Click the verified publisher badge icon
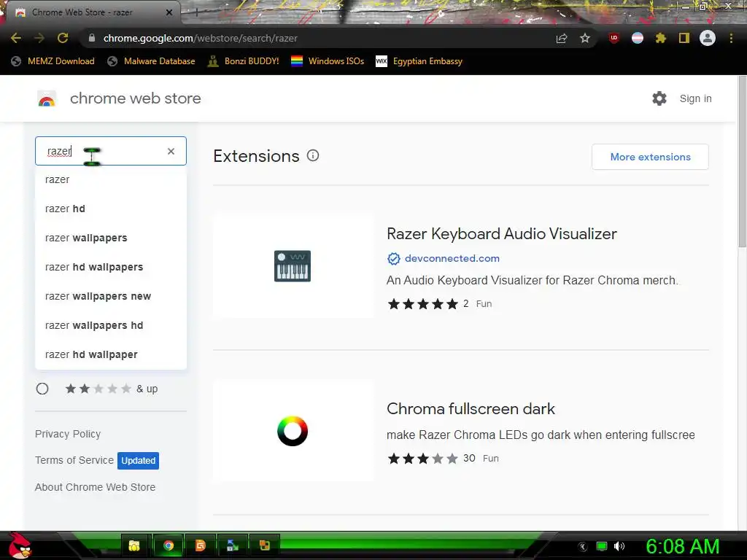 (393, 259)
